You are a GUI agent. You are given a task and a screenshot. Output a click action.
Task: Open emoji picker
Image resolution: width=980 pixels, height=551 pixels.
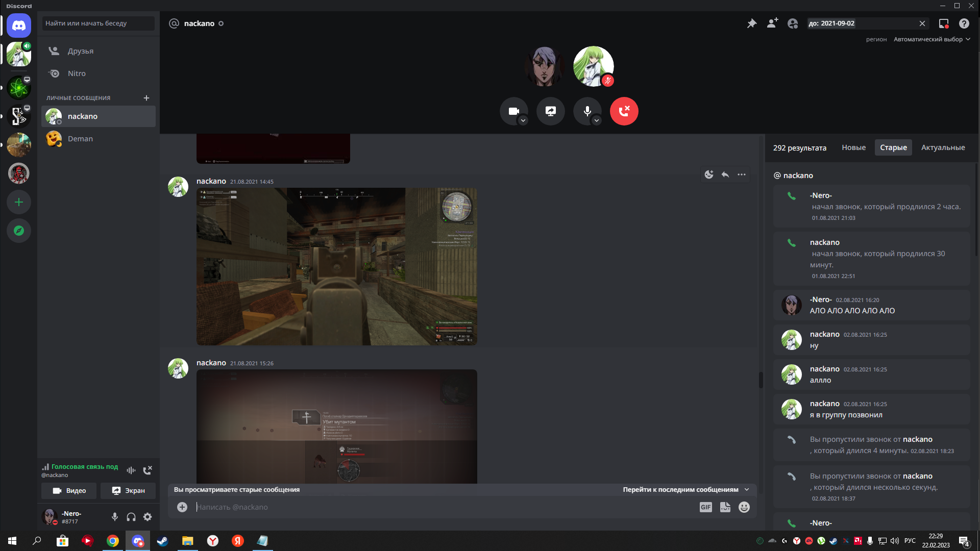(x=744, y=507)
